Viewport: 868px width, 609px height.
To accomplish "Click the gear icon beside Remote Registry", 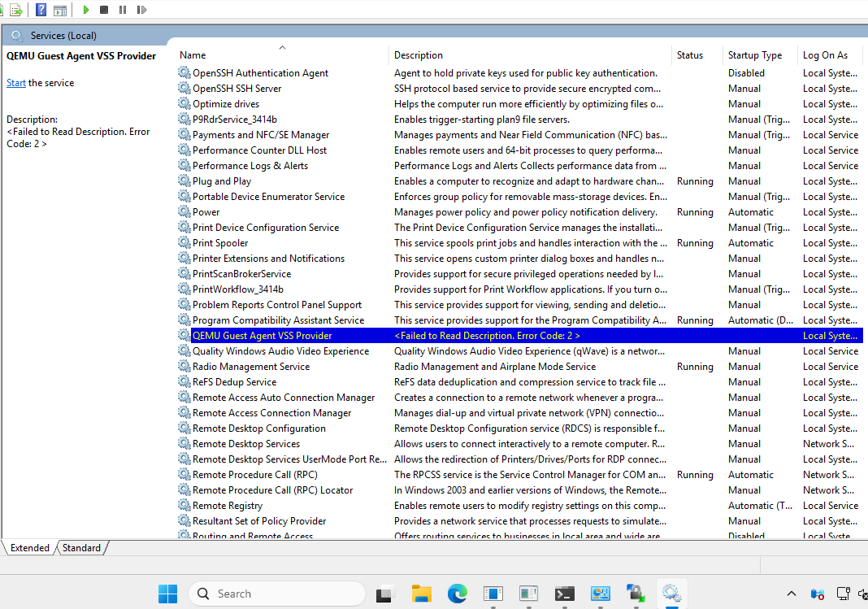I will (x=184, y=506).
